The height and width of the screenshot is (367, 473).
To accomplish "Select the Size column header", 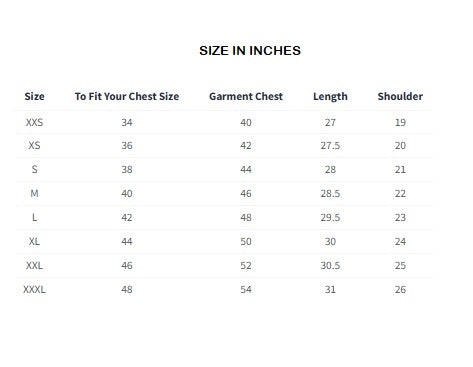I will tap(34, 96).
